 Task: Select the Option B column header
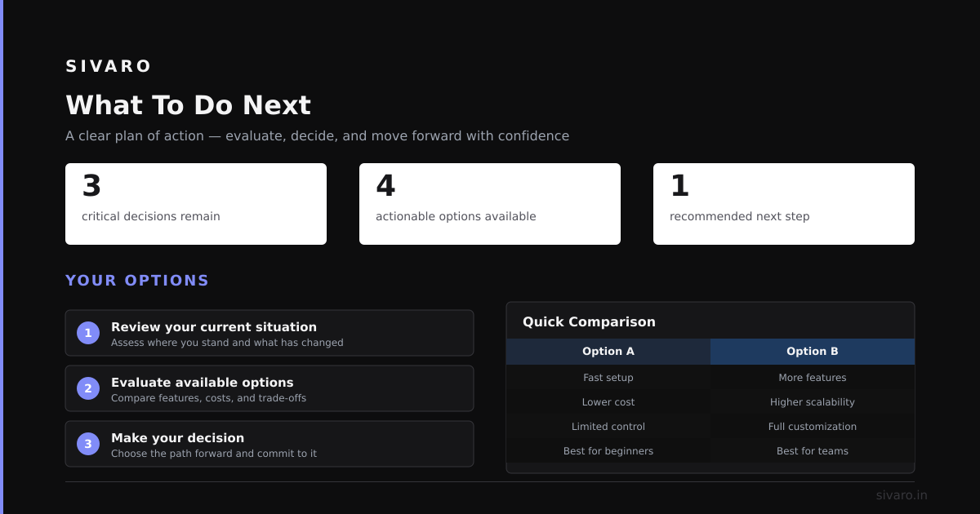tap(813, 352)
